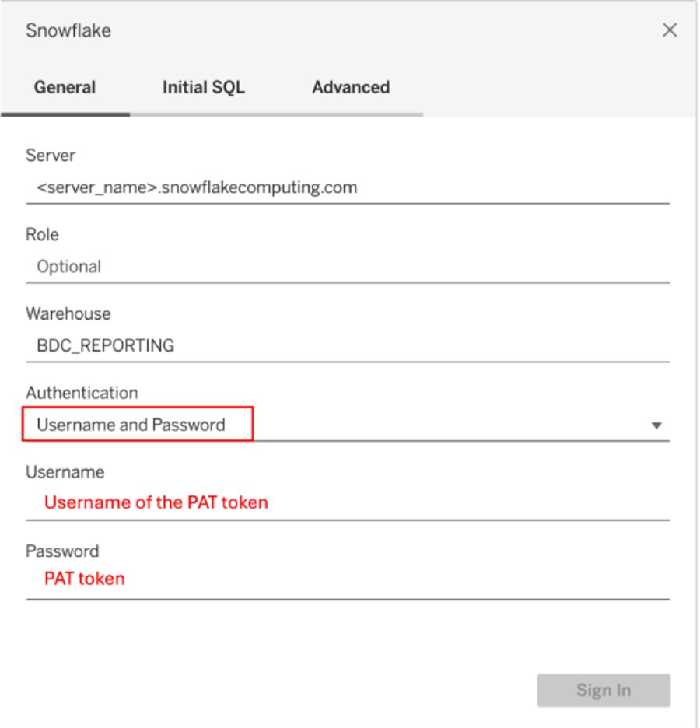This screenshot has height=728, width=700.
Task: Select the Warehouse field showing BDC_REPORTING
Action: [x=350, y=345]
